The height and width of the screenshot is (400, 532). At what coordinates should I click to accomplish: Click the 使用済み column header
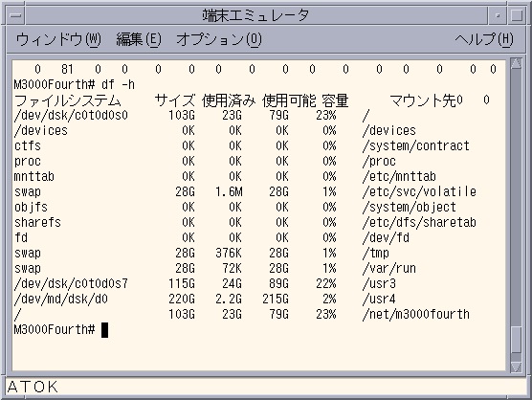tap(229, 100)
